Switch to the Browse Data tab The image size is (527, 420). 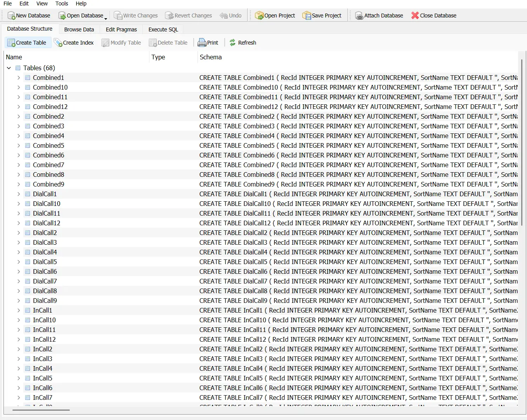click(x=79, y=29)
